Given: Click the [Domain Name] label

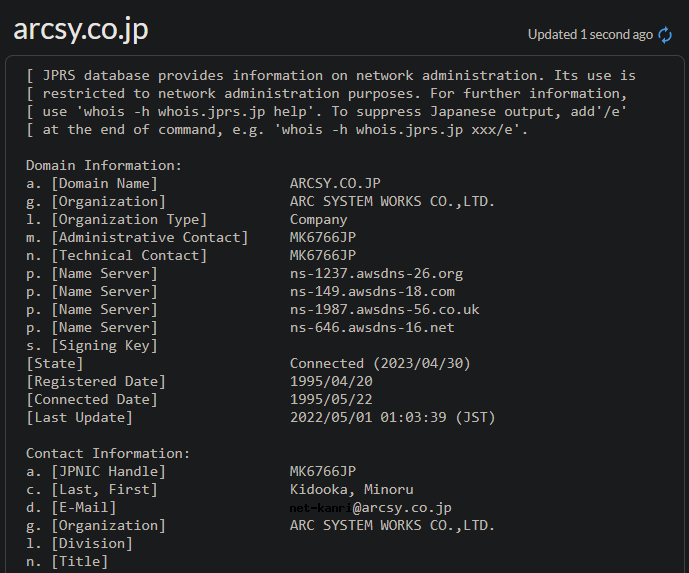Looking at the screenshot, I should 104,184.
